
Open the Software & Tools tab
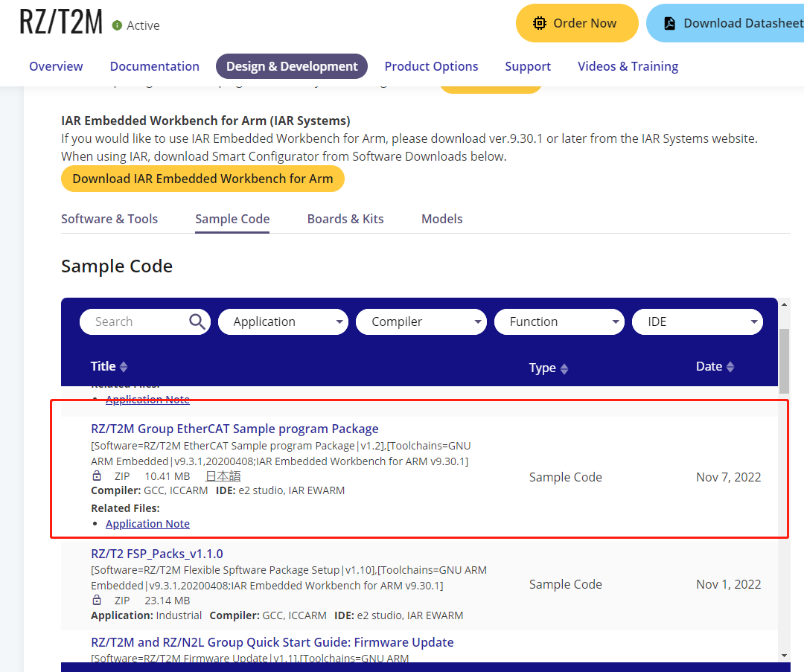[x=109, y=219]
